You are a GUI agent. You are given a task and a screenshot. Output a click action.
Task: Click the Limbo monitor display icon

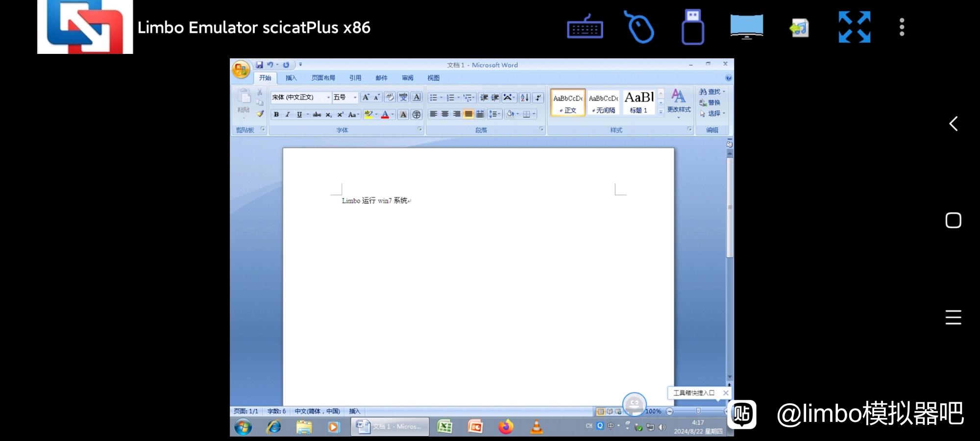coord(746,27)
